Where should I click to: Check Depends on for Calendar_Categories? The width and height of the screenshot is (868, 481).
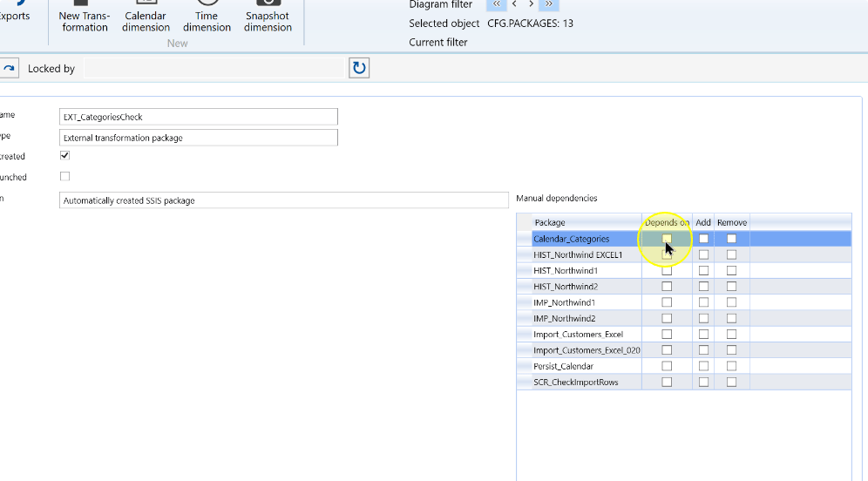pos(667,239)
